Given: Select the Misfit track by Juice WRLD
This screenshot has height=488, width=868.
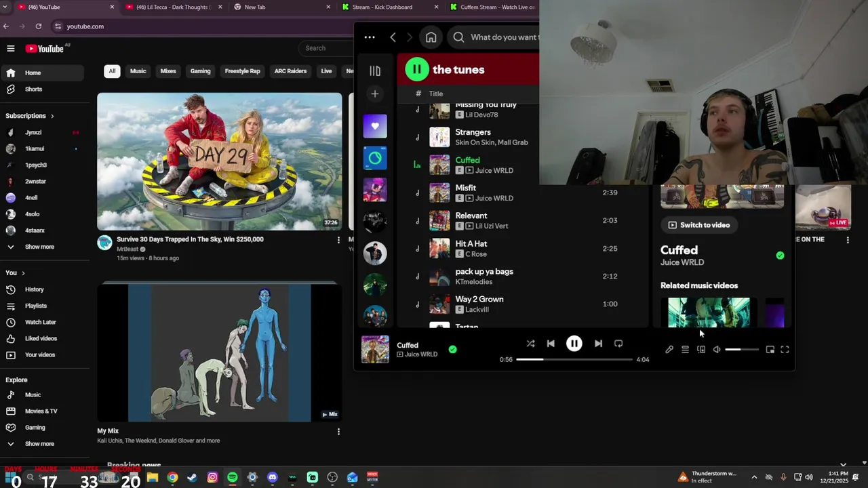Looking at the screenshot, I should 522,192.
